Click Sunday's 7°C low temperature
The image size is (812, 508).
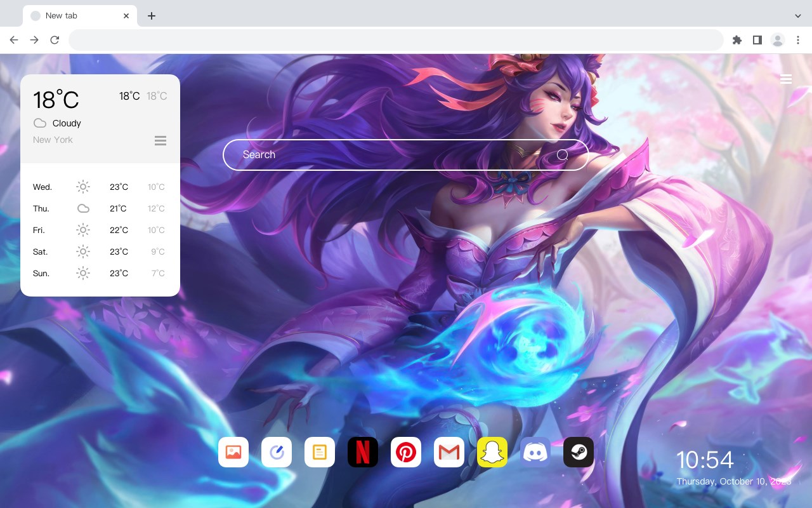point(158,273)
